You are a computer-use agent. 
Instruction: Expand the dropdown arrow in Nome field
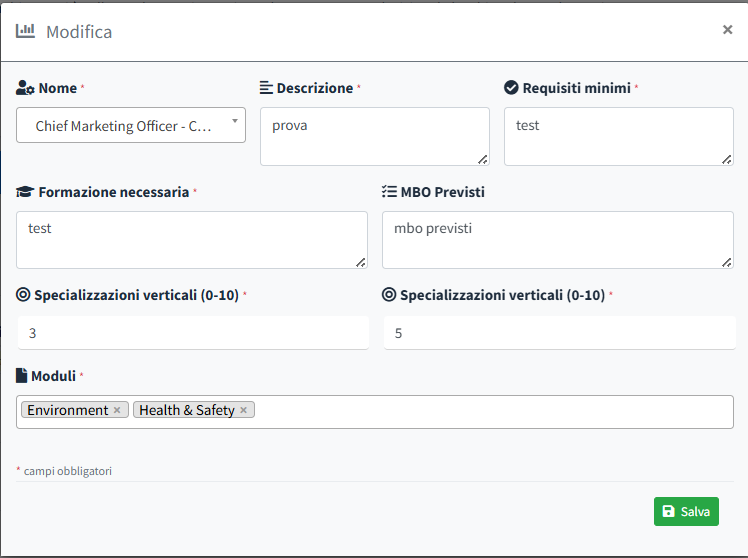(x=234, y=122)
